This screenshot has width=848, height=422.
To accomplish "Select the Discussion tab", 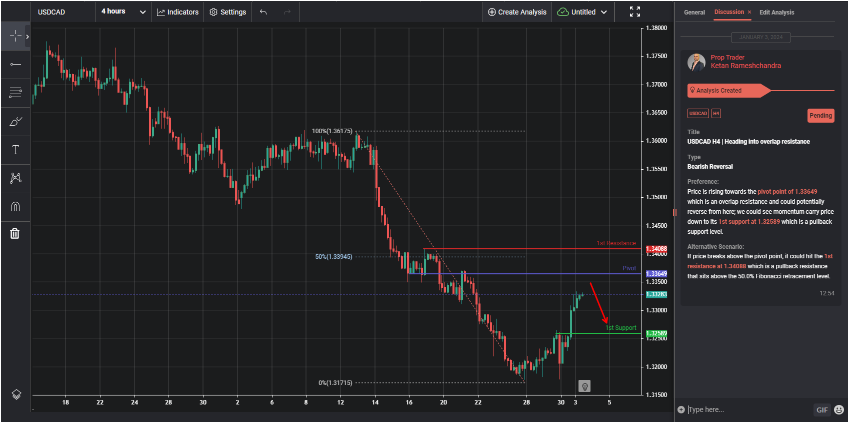I will click(728, 12).
